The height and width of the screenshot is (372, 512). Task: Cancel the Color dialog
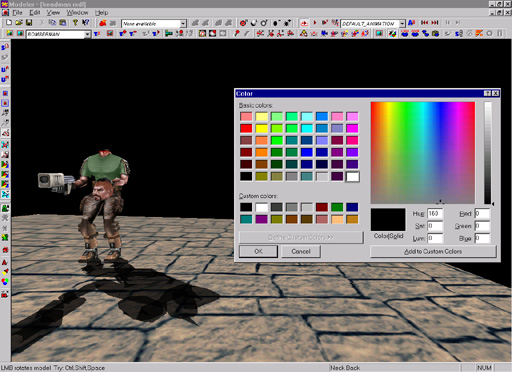pos(301,251)
